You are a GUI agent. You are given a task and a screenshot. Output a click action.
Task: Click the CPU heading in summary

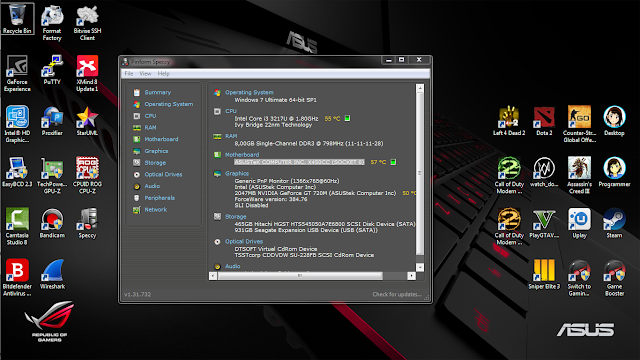[x=231, y=111]
